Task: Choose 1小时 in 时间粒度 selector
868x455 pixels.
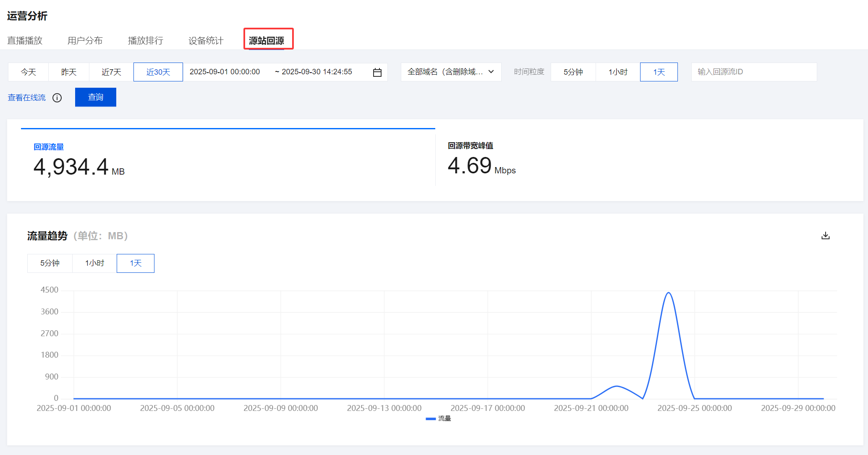Action: coord(617,72)
